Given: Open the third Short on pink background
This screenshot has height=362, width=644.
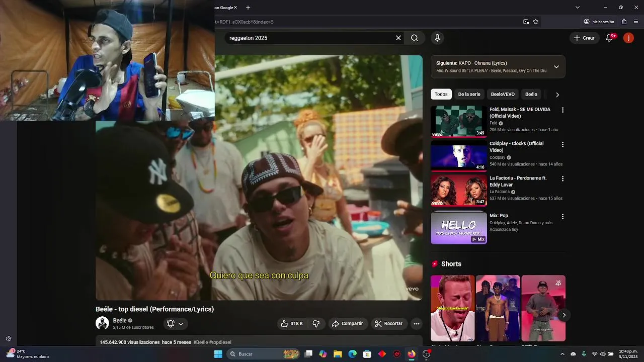Looking at the screenshot, I should (543, 308).
